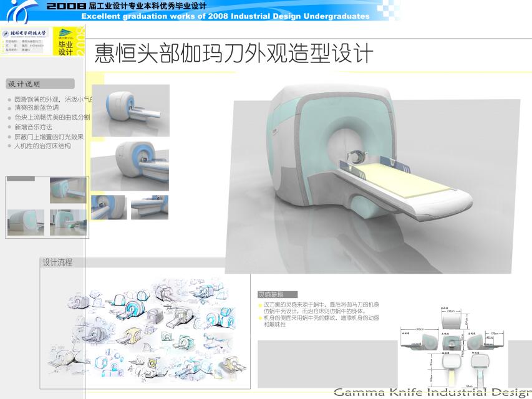The height and width of the screenshot is (399, 532).
Task: Open small render thumbnail of the treatment bed
Action: pos(150,208)
